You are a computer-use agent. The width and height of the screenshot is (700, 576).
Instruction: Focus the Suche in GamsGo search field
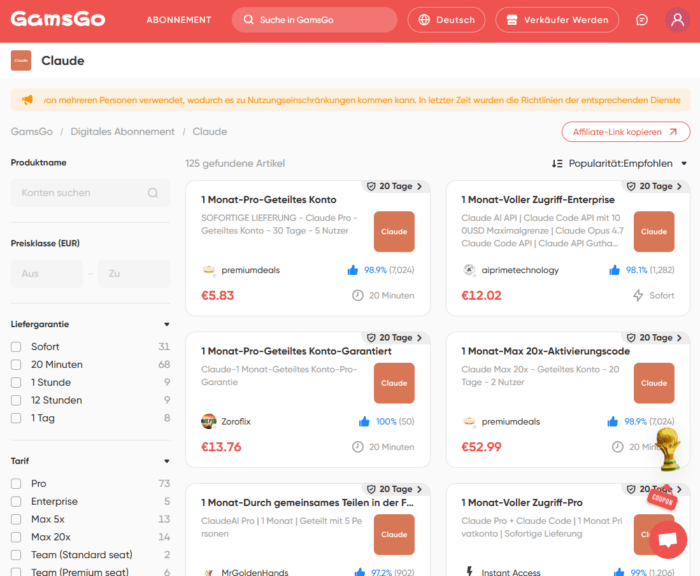click(314, 20)
